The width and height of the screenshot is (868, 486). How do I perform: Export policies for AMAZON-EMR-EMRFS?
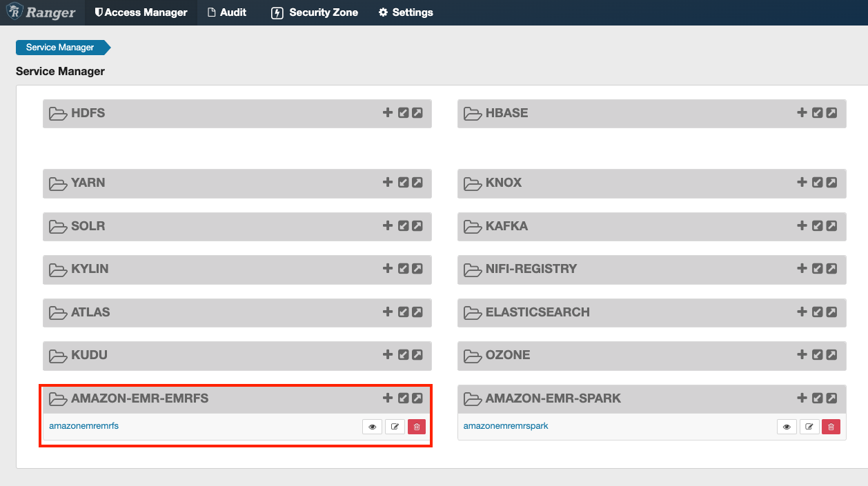[x=417, y=398]
